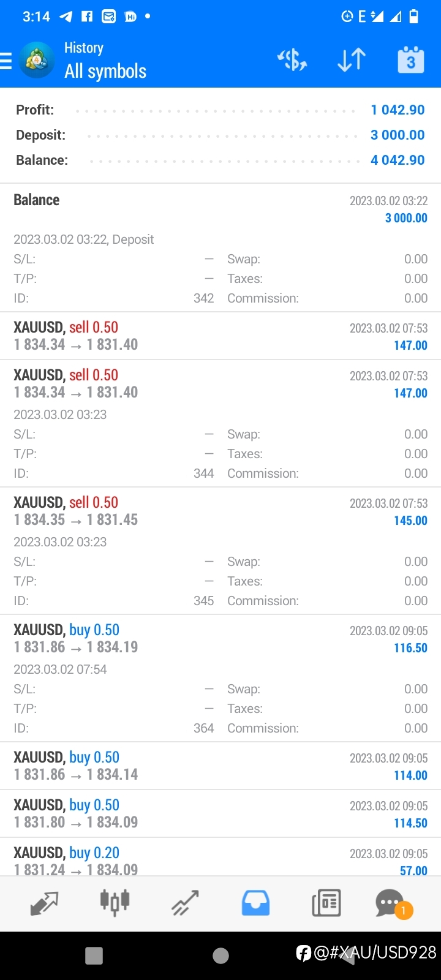This screenshot has height=980, width=441.
Task: Expand the first XAUUSD sell 147.00 trade
Action: [221, 336]
